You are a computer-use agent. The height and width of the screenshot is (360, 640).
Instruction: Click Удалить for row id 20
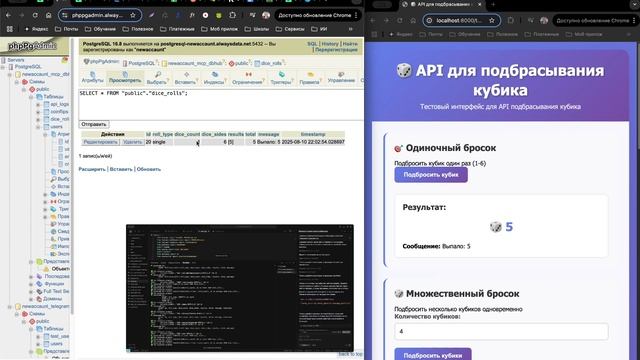pyautogui.click(x=132, y=142)
